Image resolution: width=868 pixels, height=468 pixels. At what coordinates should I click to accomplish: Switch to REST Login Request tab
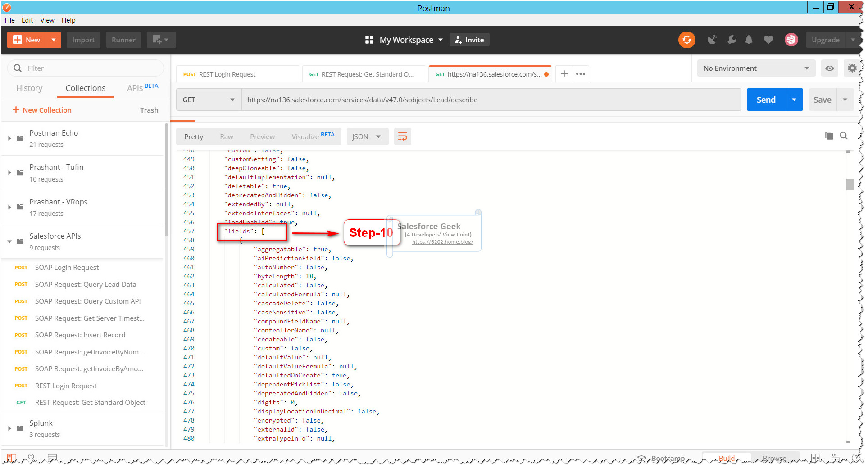point(238,74)
